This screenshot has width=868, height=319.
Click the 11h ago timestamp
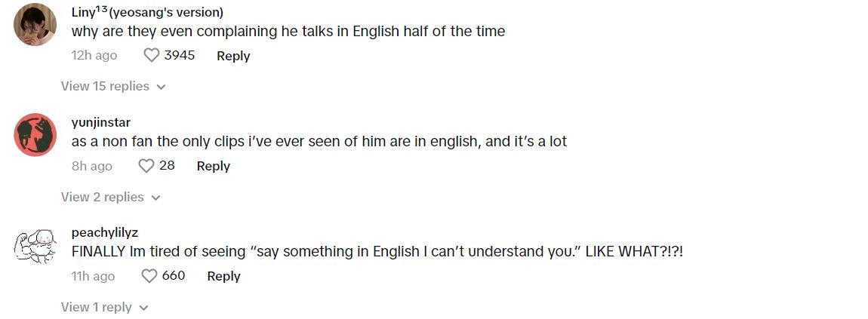[x=93, y=276]
